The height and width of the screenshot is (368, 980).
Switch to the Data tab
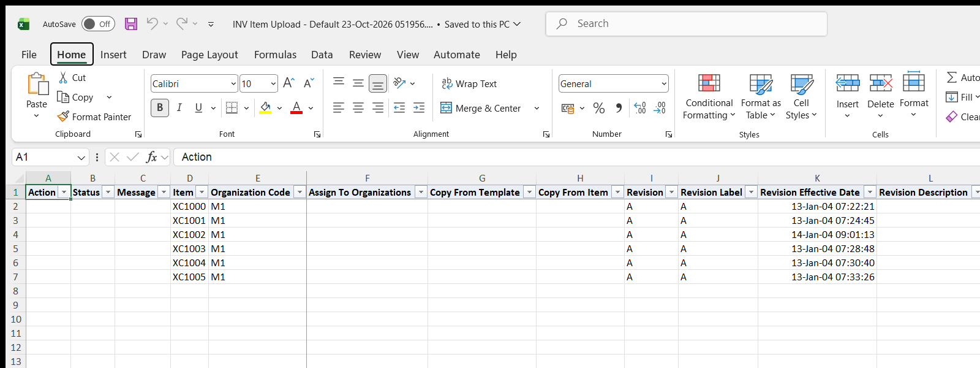[322, 55]
